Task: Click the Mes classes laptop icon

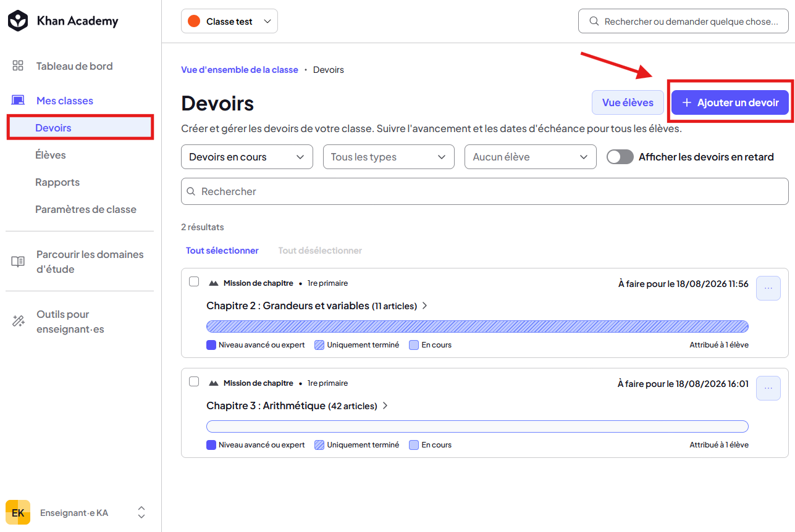Action: click(18, 101)
